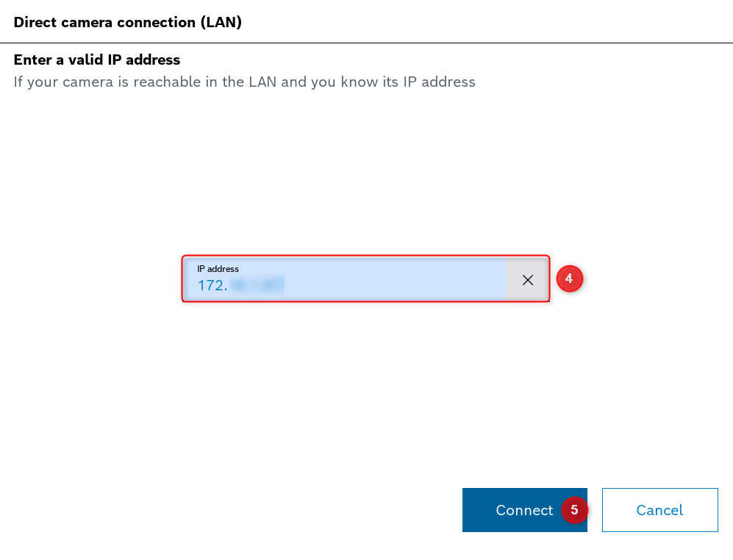This screenshot has height=560, width=733.
Task: Click the "Enter a valid IP address" heading
Action: click(x=96, y=60)
